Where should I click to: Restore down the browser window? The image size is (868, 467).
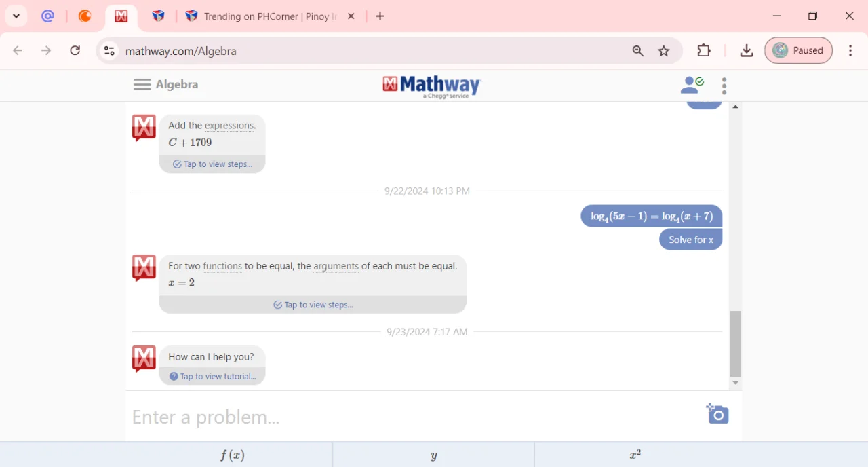pos(813,16)
